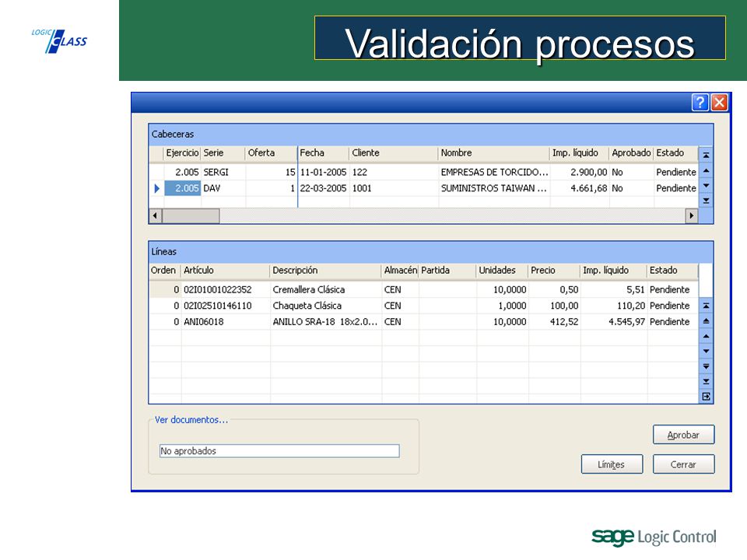Move down one record in Cabeceras grid

tap(706, 185)
